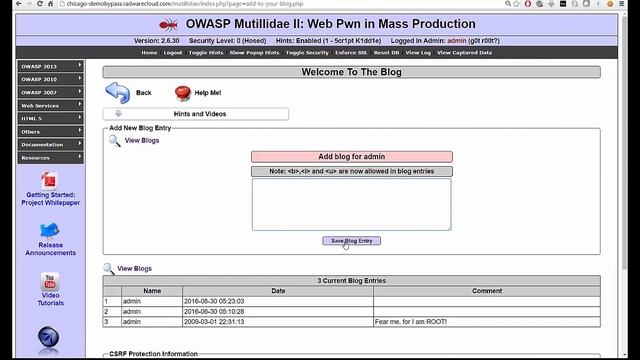Viewport: 640px width, 360px height.
Task: Click the red Help Me button icon
Action: point(182,93)
